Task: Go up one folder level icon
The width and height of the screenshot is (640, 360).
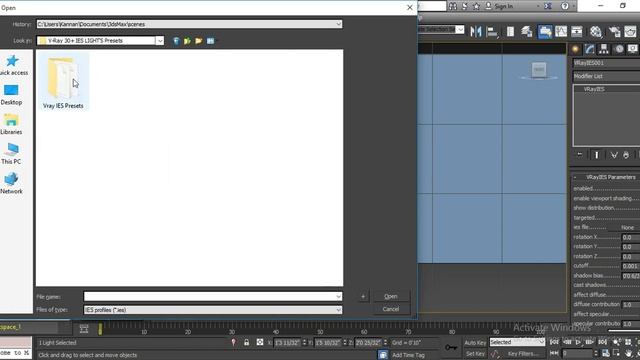Action: coord(187,41)
